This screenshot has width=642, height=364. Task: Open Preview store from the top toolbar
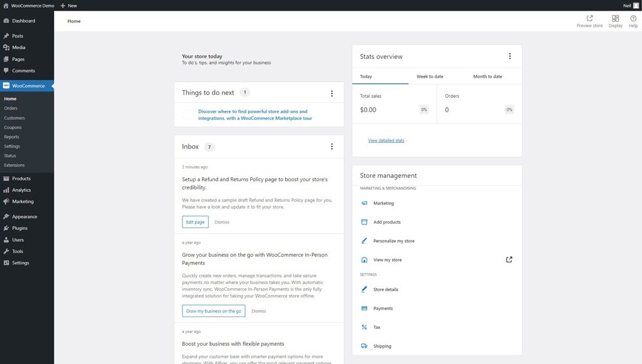[x=589, y=21]
